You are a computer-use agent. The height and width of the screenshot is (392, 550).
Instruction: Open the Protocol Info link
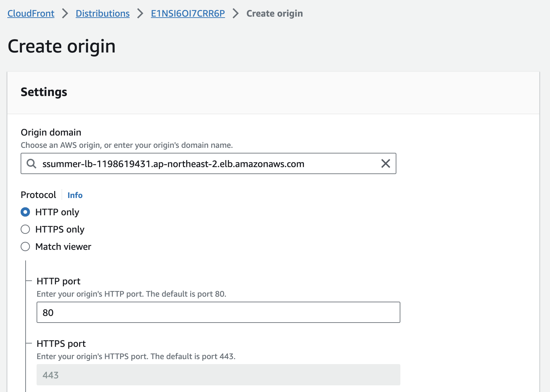tap(75, 195)
